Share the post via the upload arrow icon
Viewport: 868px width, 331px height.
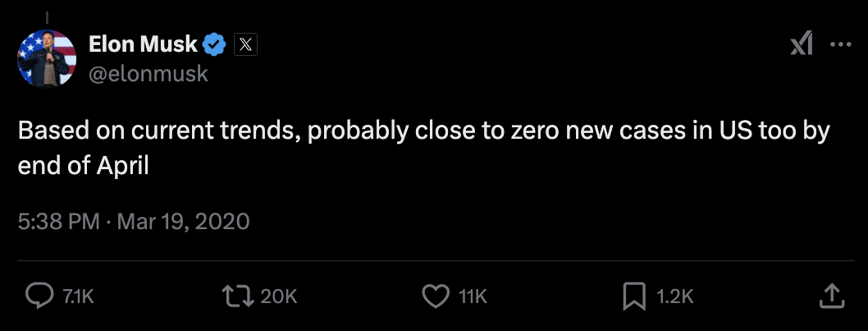coord(830,297)
